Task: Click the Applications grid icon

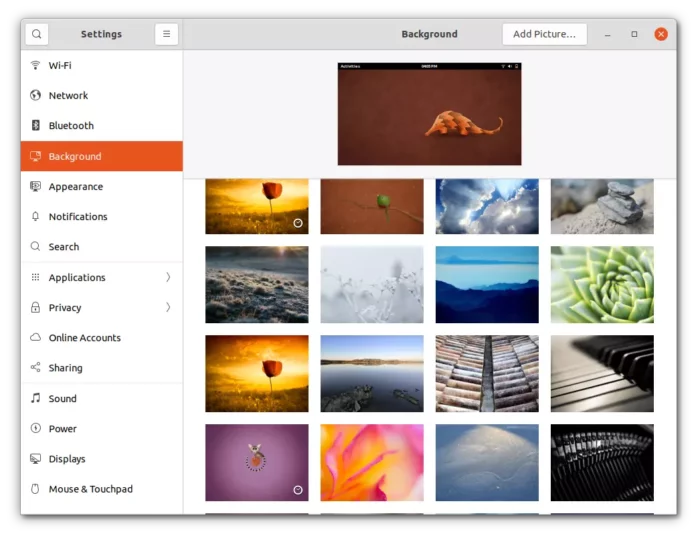Action: click(35, 277)
